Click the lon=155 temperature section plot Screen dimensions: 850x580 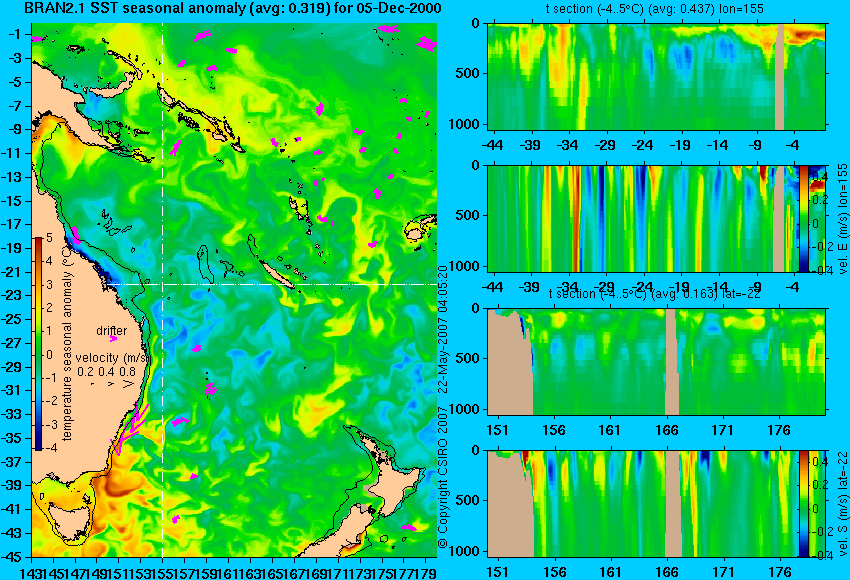[x=656, y=76]
